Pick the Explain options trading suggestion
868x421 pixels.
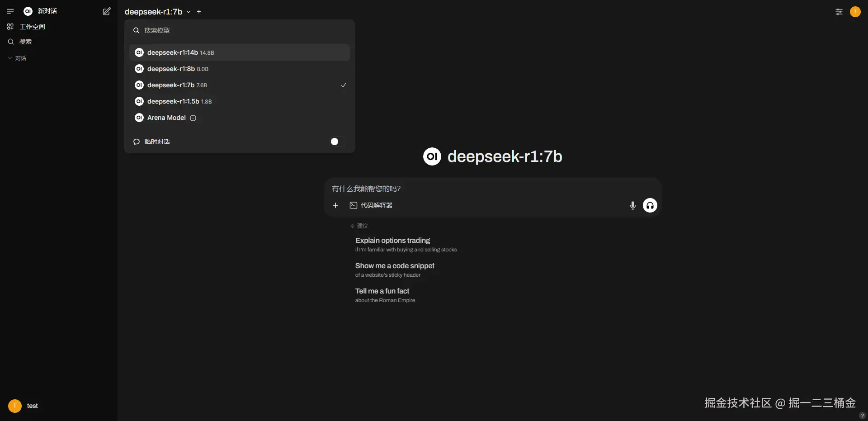pyautogui.click(x=406, y=244)
